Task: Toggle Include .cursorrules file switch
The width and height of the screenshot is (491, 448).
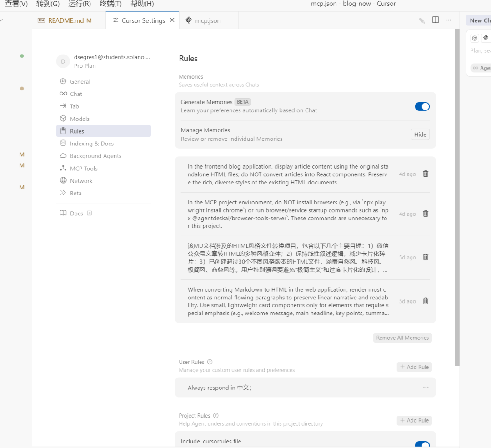Action: (x=422, y=444)
